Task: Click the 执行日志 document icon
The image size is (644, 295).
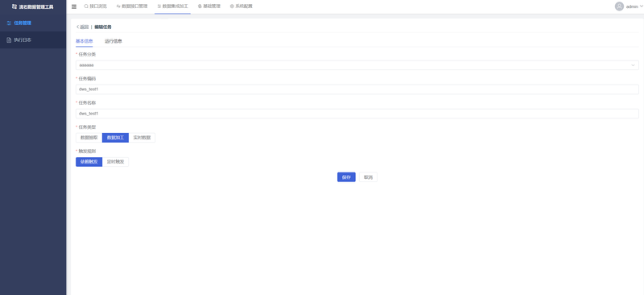Action: click(9, 40)
